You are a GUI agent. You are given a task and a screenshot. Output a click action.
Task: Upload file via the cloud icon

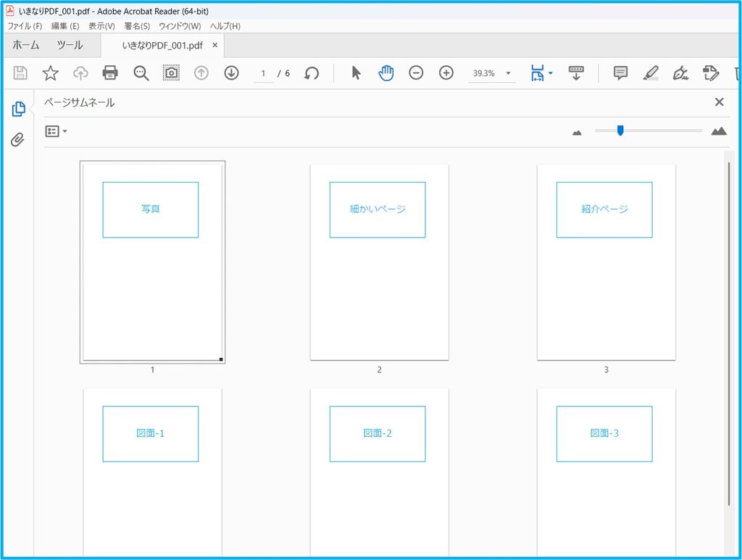coord(81,73)
